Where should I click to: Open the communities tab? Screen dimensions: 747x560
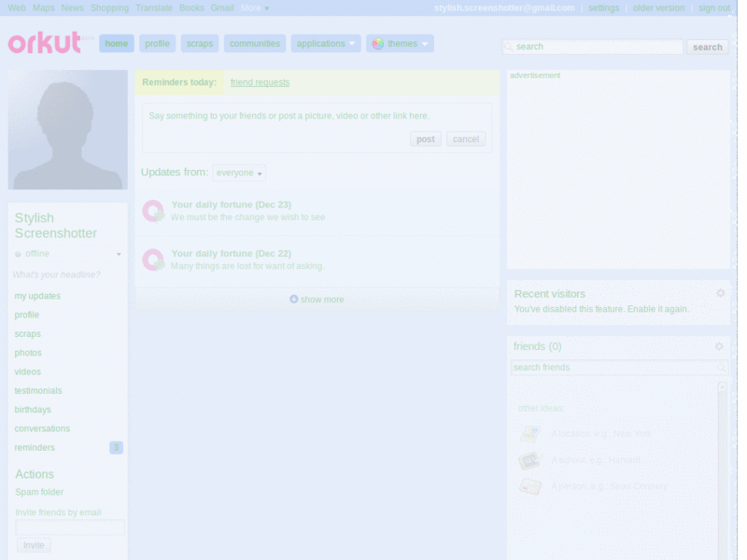click(255, 44)
